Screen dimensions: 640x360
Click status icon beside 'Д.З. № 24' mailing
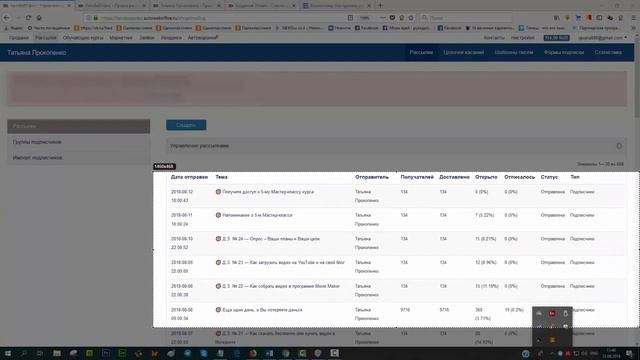point(218,239)
